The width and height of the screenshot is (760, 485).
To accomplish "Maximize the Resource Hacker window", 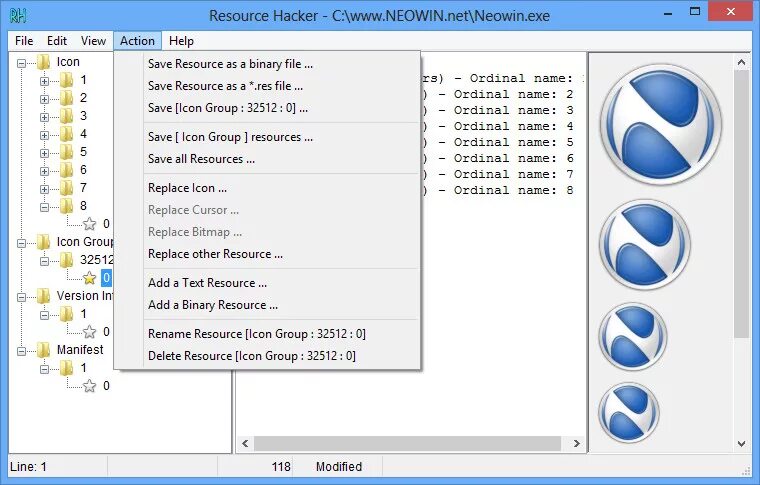I will 695,11.
